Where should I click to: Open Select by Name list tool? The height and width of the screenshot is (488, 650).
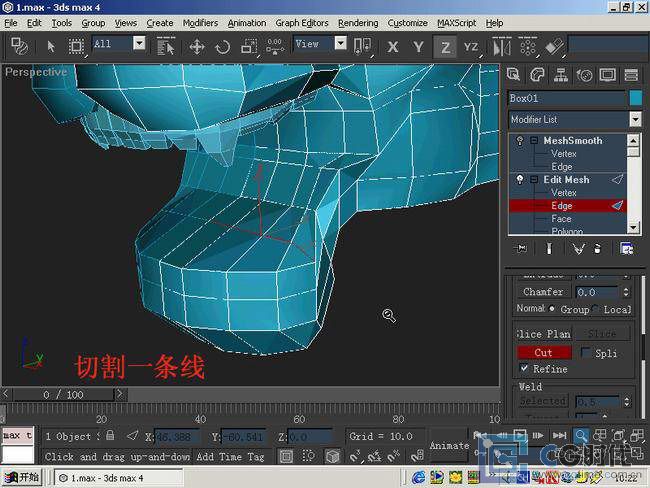click(166, 46)
